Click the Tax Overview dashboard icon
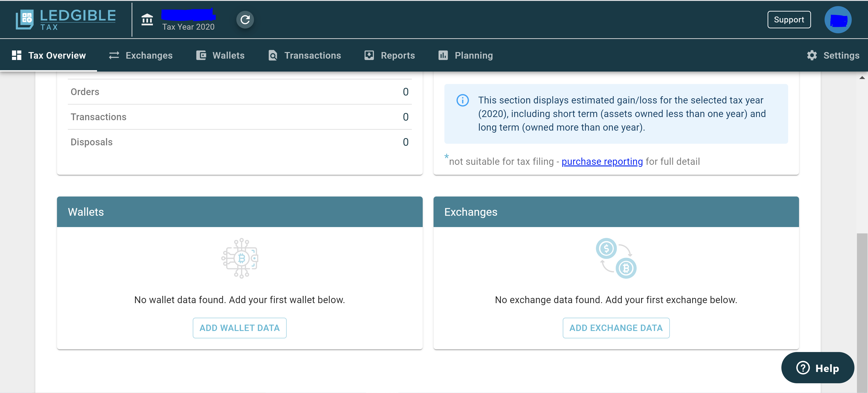 point(17,55)
